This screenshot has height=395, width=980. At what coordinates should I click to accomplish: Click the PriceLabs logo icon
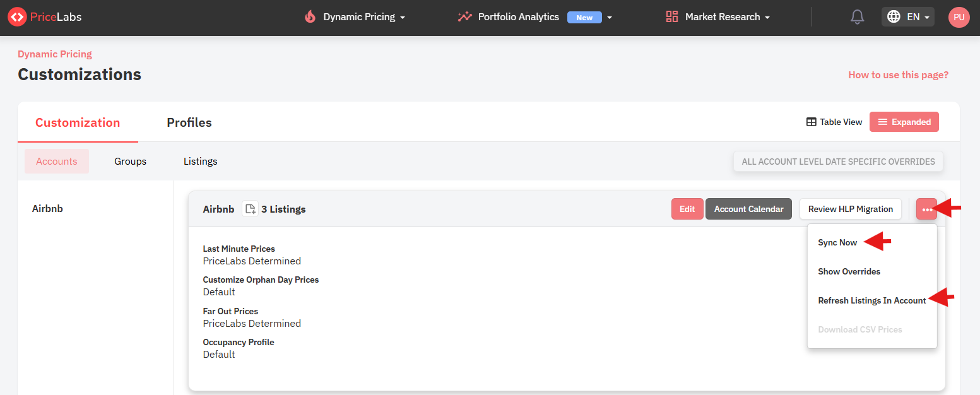17,17
